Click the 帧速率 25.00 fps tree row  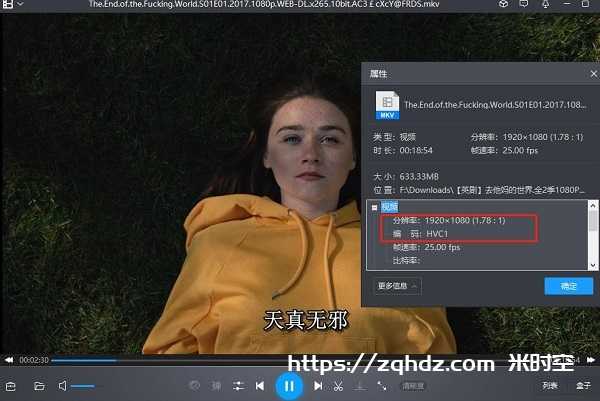[x=426, y=247]
